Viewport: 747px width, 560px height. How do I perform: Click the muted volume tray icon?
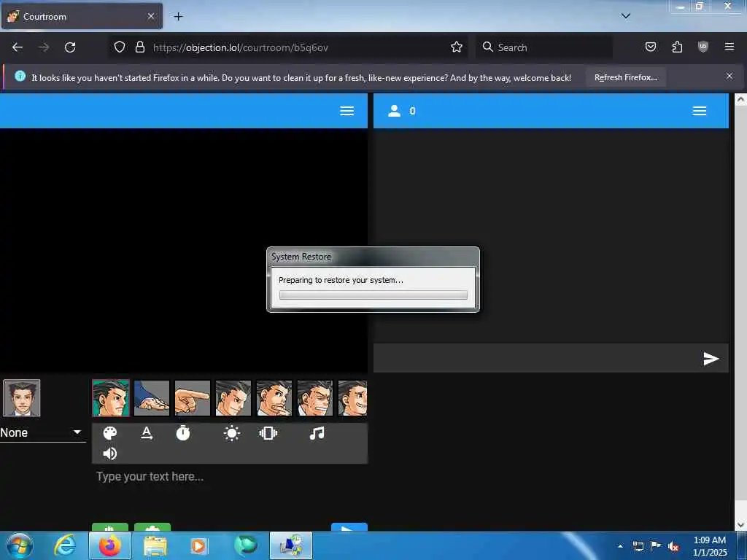(673, 546)
